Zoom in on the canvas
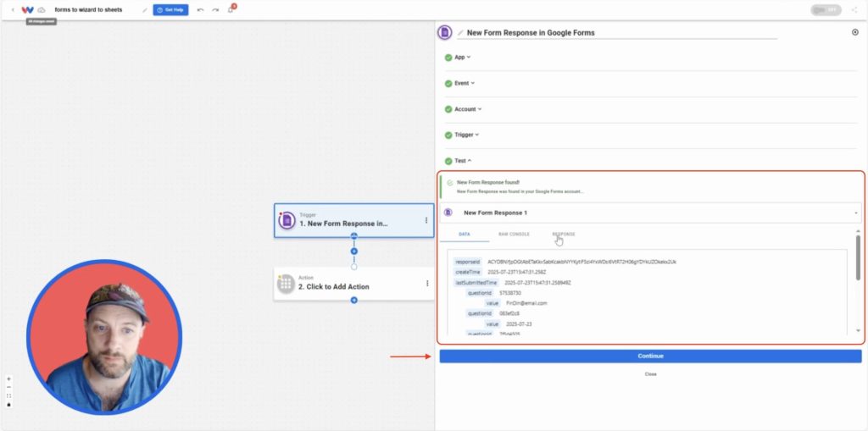 click(8, 379)
